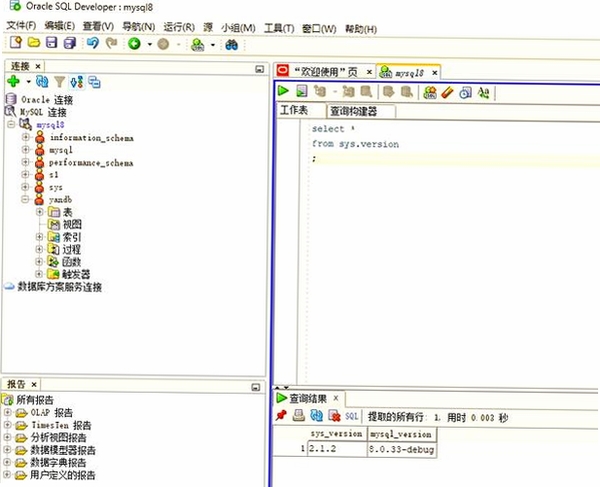Click the Save All icon
The width and height of the screenshot is (600, 487).
(x=70, y=43)
